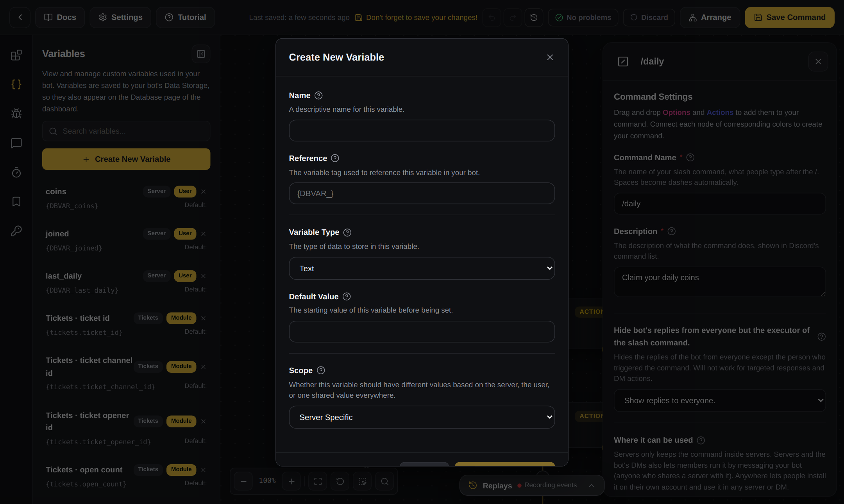Image resolution: width=844 pixels, height=504 pixels.
Task: Click the Reference {DBVAR_} input
Action: click(422, 193)
